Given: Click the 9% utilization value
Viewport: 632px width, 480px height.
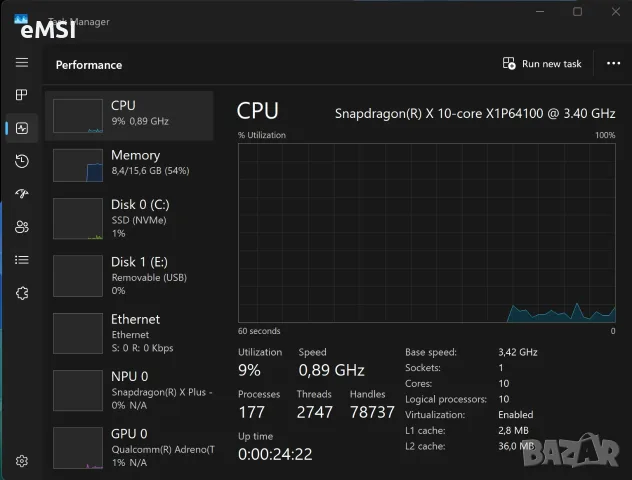Looking at the screenshot, I should 249,370.
